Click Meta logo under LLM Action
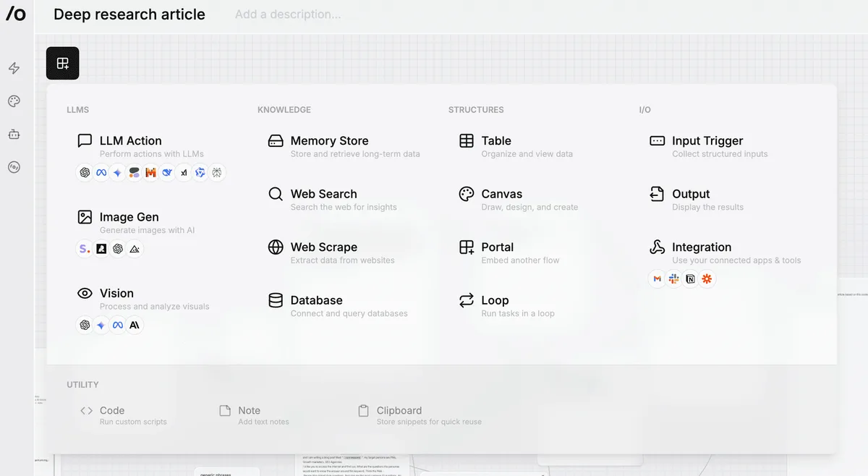 (x=101, y=173)
